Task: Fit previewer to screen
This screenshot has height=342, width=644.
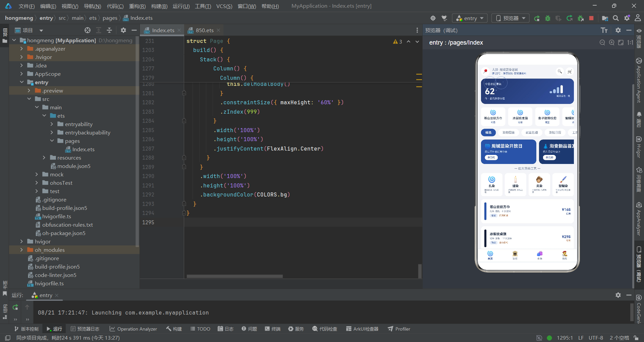Action: (621, 43)
